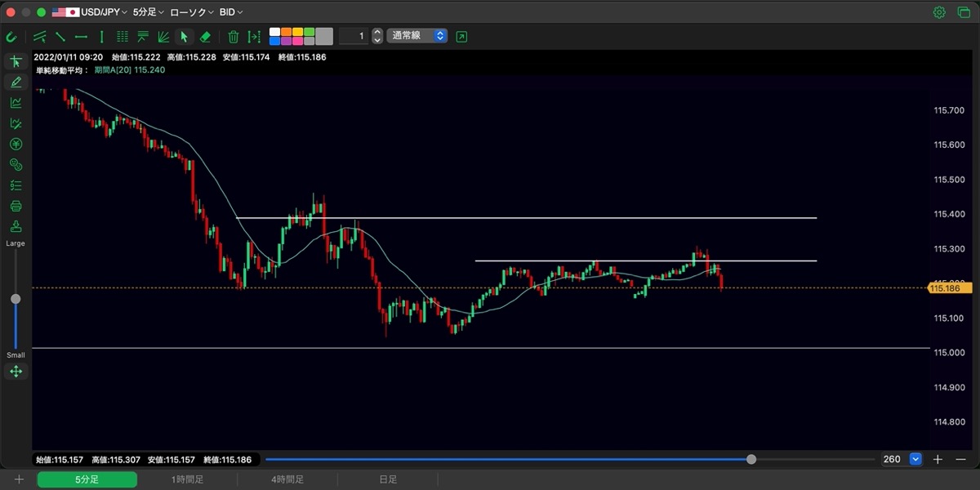Click the 単純移動平均 indicator label
This screenshot has width=980, height=490.
[x=63, y=70]
